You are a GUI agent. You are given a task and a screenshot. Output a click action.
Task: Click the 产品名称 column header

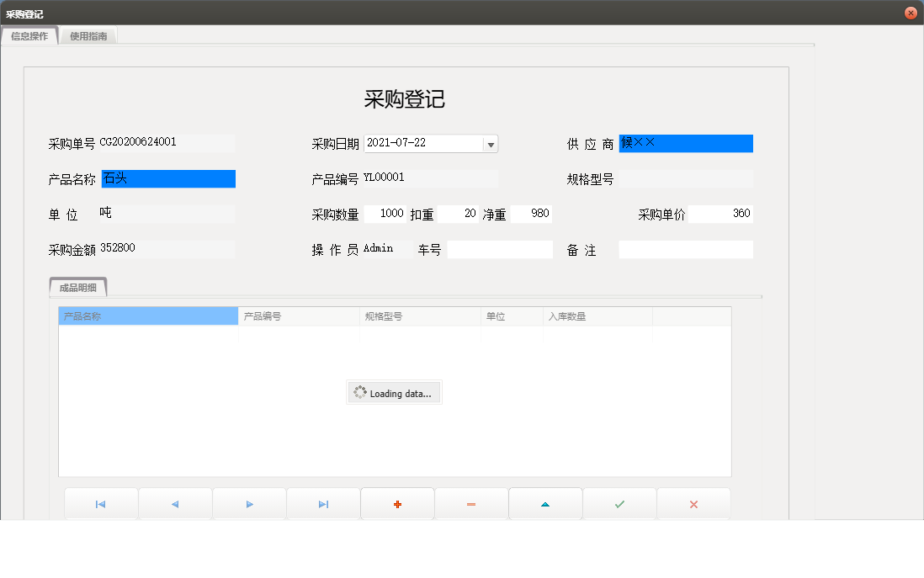pos(147,315)
